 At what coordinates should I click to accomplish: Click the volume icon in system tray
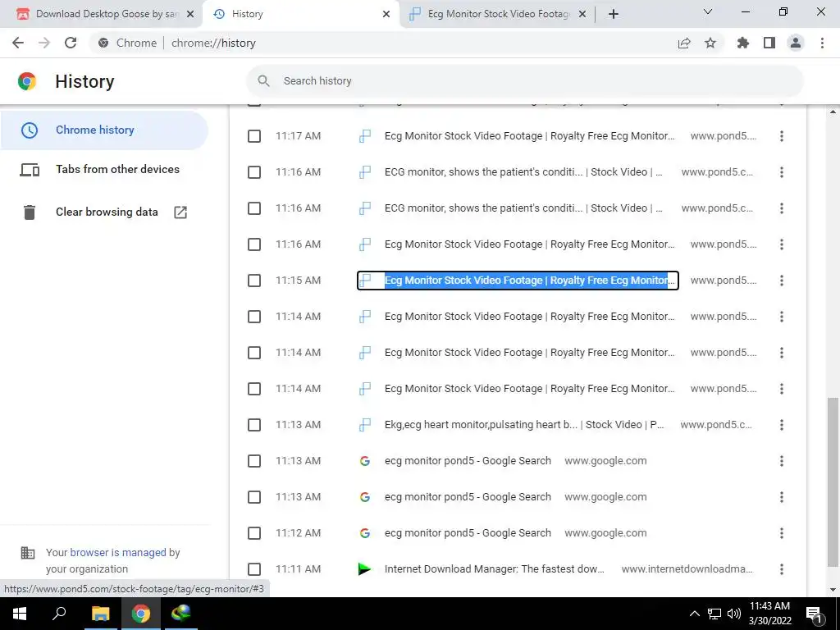pos(734,614)
